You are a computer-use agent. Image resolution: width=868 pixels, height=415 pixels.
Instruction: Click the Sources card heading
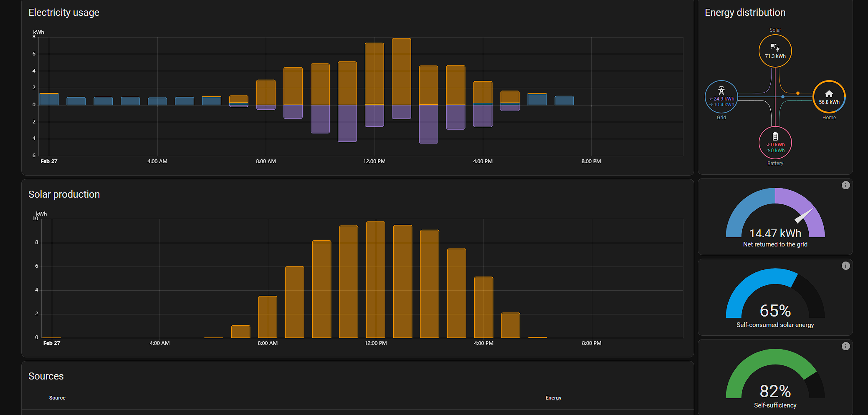pos(46,376)
